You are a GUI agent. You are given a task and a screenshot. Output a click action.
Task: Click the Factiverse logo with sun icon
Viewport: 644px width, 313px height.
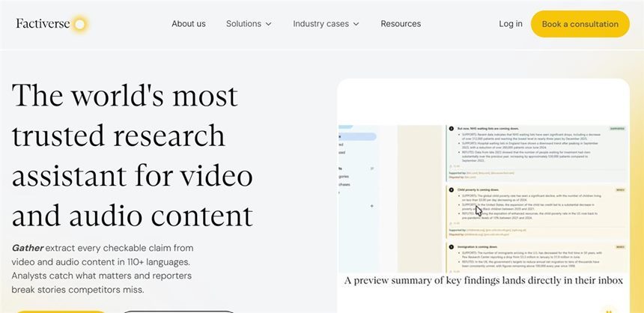[x=52, y=24]
